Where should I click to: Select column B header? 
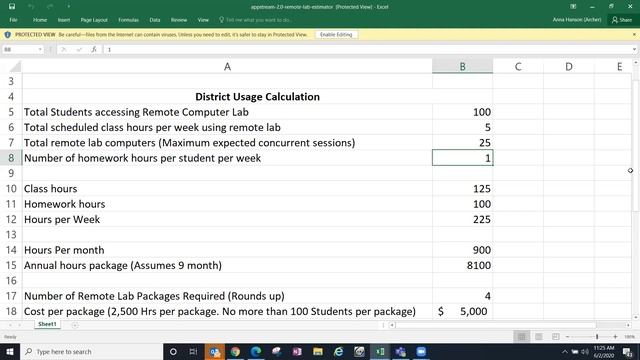click(x=462, y=67)
